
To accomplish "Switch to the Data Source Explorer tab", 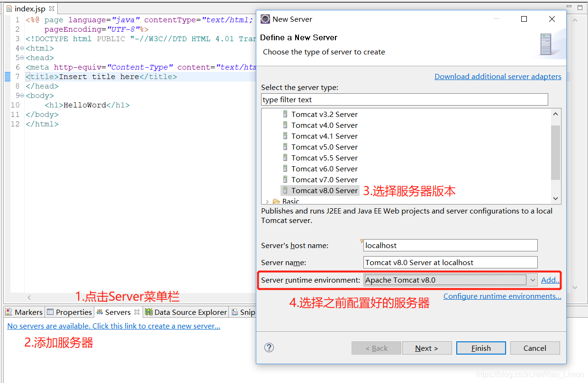I will [186, 312].
